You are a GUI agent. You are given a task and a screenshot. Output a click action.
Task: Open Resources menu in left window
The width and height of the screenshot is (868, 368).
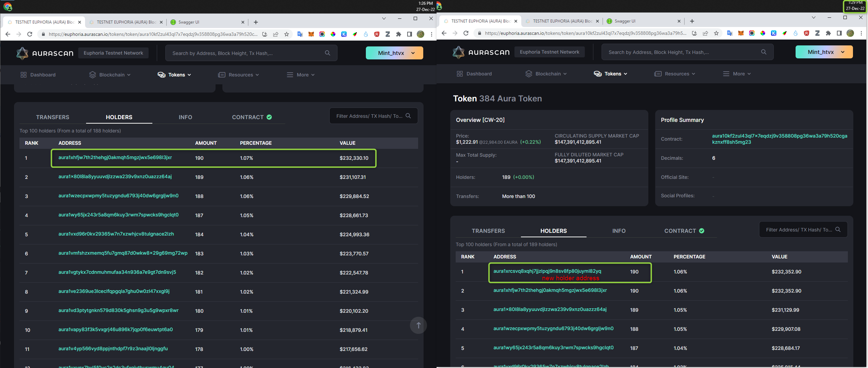(x=239, y=75)
